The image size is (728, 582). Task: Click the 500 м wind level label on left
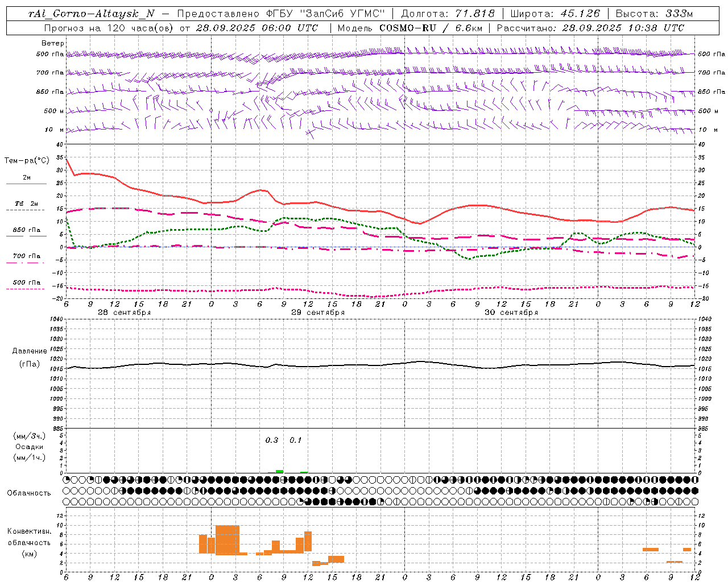[x=54, y=111]
